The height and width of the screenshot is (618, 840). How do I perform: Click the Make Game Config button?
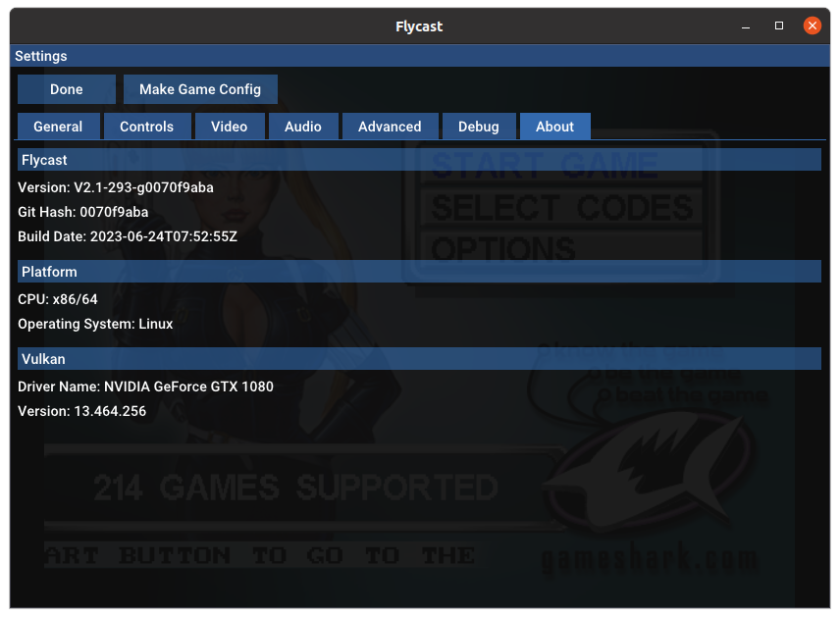[x=200, y=88]
